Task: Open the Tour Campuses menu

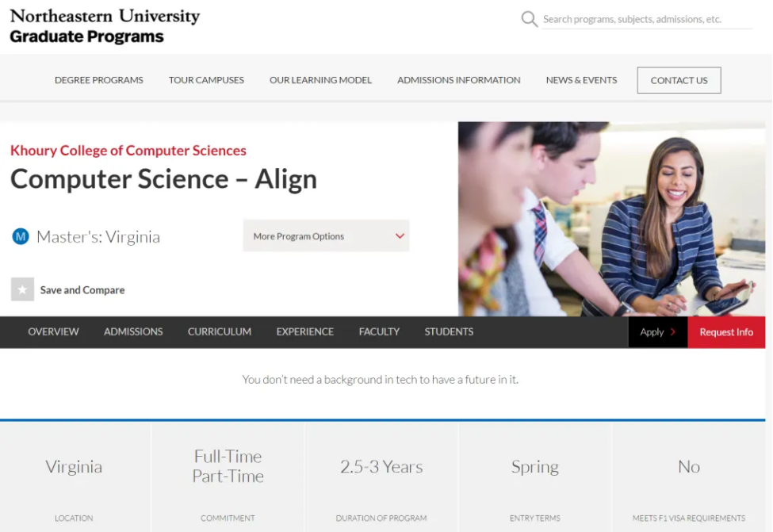Action: point(206,80)
